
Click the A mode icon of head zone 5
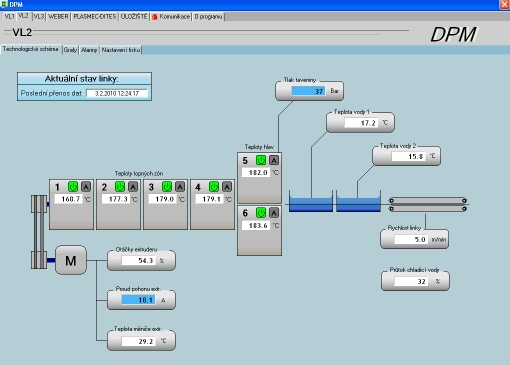pyautogui.click(x=274, y=160)
